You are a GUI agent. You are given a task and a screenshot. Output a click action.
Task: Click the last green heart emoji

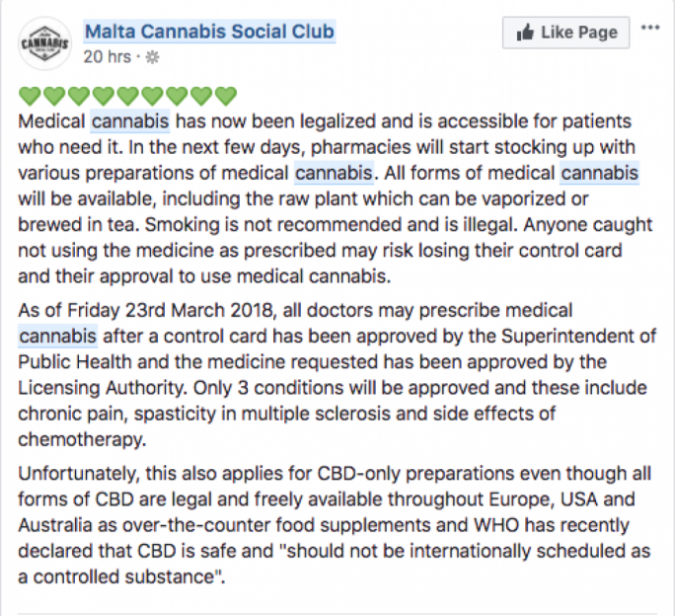(x=226, y=96)
